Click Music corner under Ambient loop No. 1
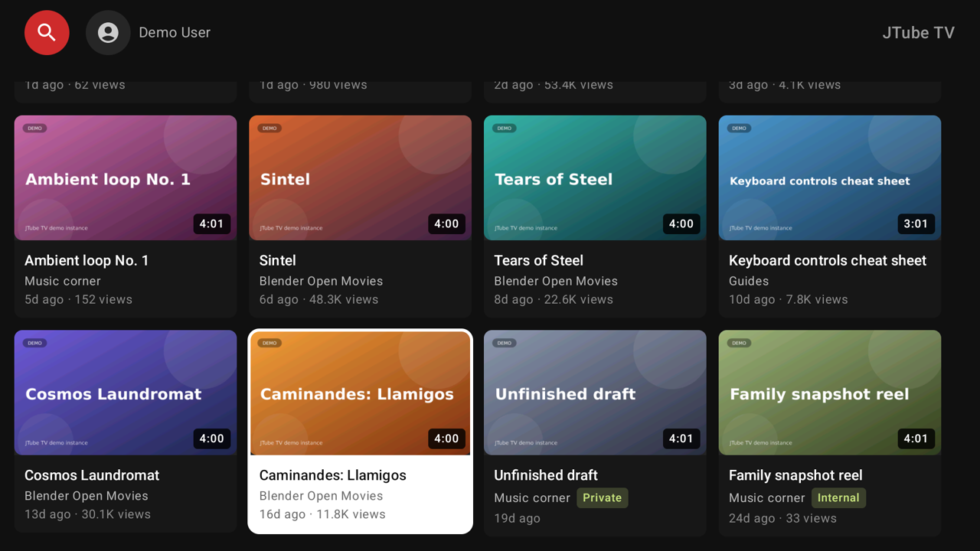 click(63, 281)
